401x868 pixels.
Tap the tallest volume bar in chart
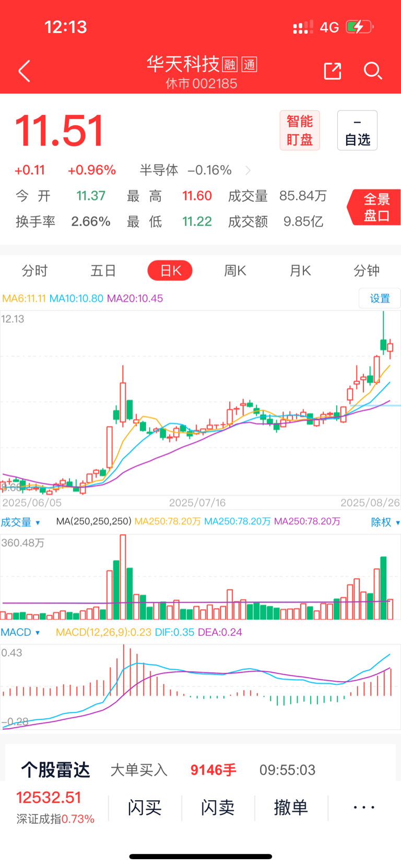pyautogui.click(x=123, y=577)
